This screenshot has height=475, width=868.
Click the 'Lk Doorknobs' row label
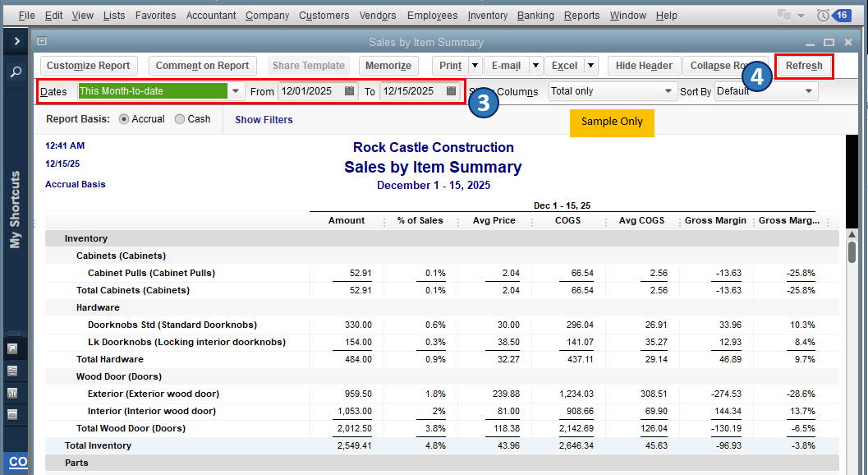pyautogui.click(x=186, y=342)
